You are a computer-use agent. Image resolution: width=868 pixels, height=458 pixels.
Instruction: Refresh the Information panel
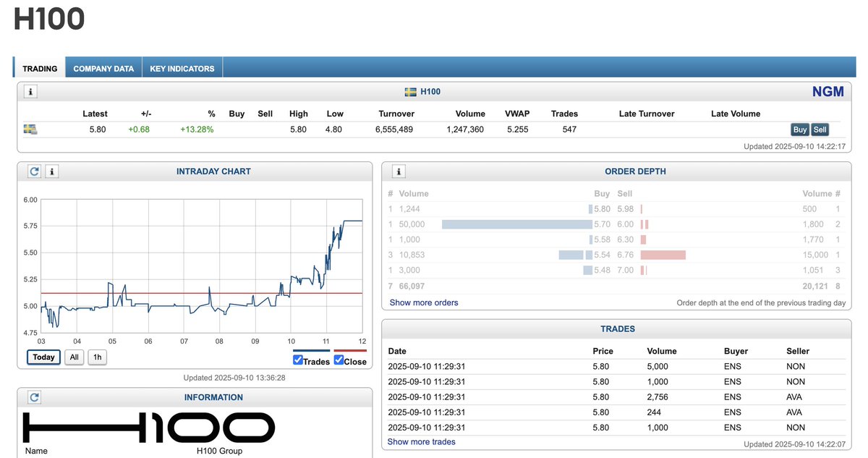coord(35,397)
